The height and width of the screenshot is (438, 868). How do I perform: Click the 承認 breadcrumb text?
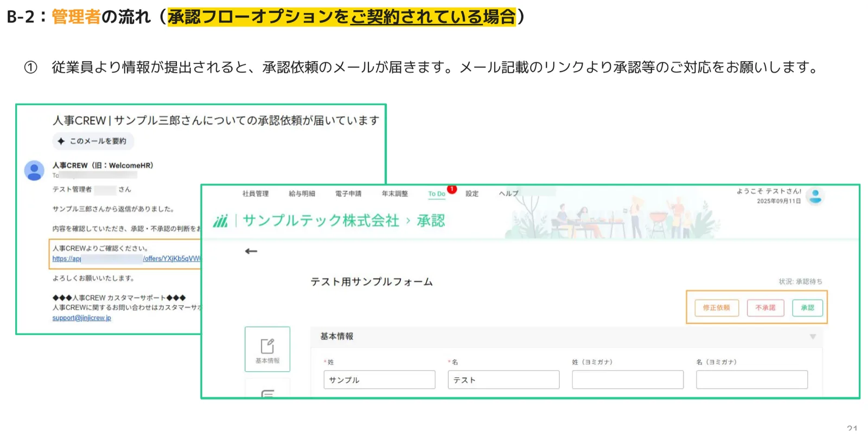pyautogui.click(x=431, y=221)
